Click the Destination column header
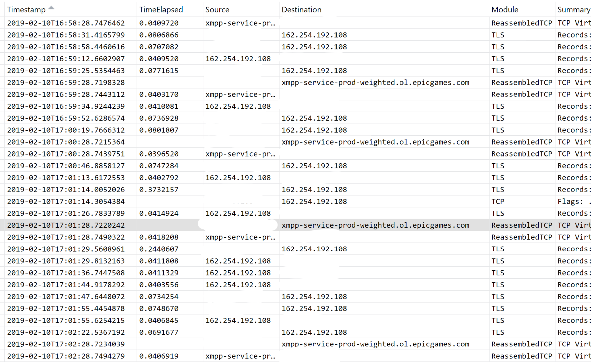This screenshot has width=591, height=364. 301,10
